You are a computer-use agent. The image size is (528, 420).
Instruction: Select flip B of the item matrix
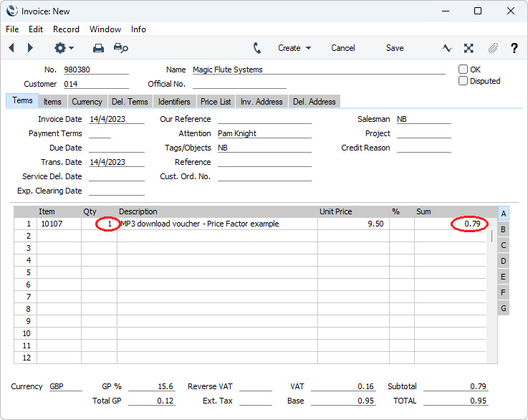(503, 229)
